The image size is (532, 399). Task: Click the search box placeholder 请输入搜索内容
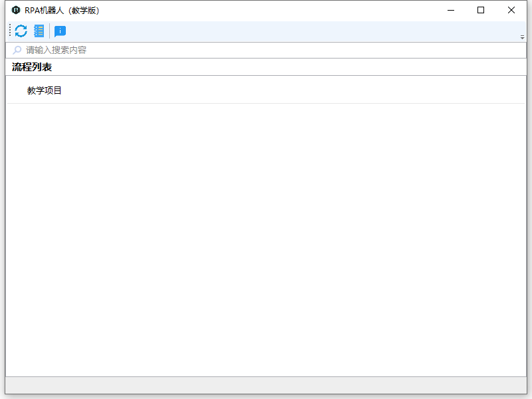click(57, 51)
